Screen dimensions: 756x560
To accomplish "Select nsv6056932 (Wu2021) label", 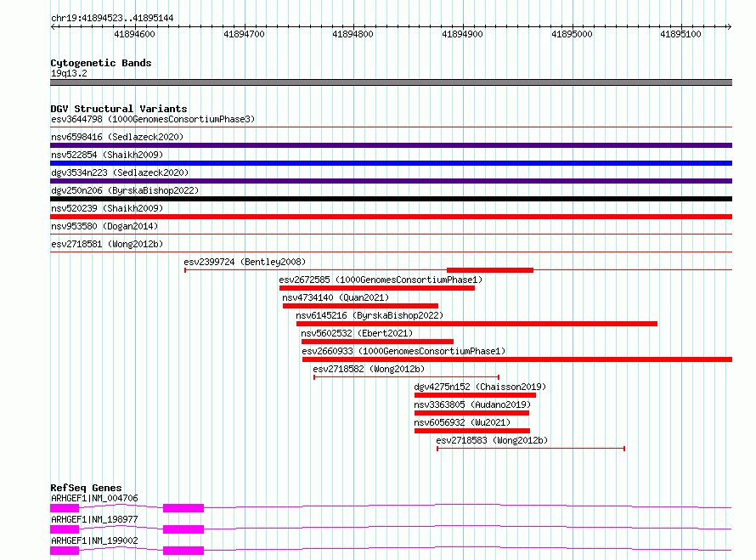I will tap(462, 422).
